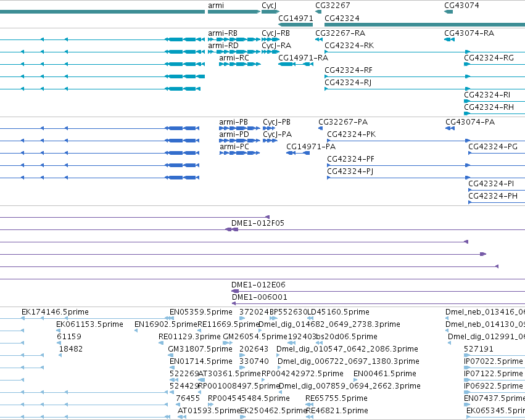Click EST EN00461.5prime
This screenshot has width=525, height=420.
coord(385,374)
